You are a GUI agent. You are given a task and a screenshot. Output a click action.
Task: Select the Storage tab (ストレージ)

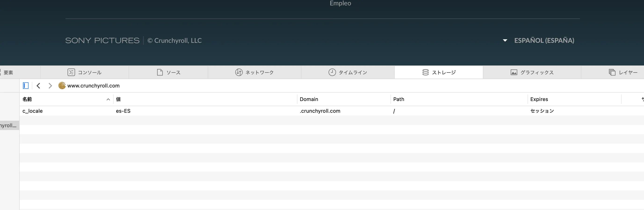point(439,72)
